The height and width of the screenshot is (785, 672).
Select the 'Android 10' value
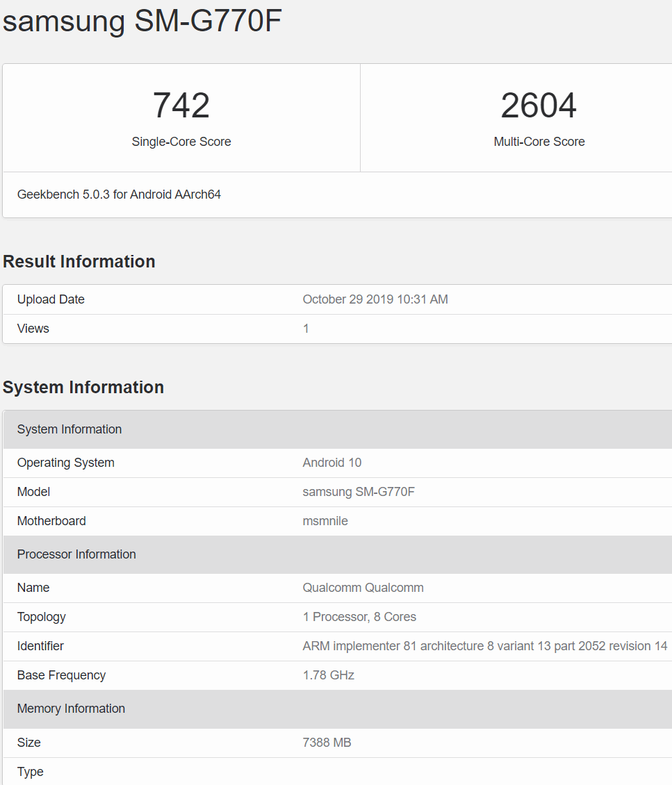[x=332, y=463]
